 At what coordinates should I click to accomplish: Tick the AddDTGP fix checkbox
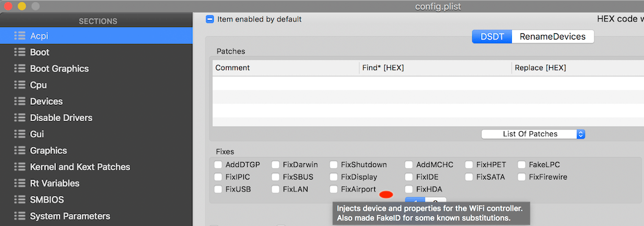click(x=218, y=165)
